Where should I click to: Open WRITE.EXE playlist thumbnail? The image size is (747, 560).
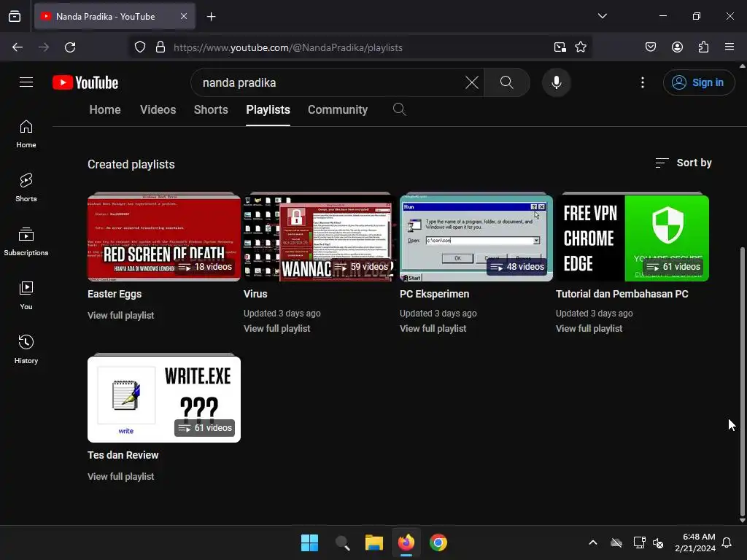164,399
